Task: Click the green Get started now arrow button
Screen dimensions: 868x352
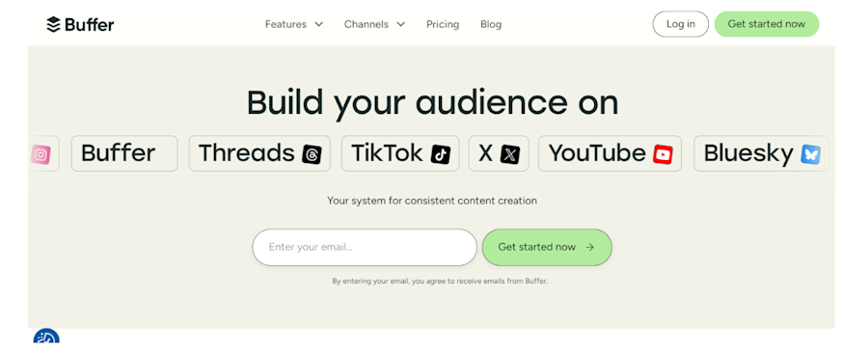Action: pos(547,248)
